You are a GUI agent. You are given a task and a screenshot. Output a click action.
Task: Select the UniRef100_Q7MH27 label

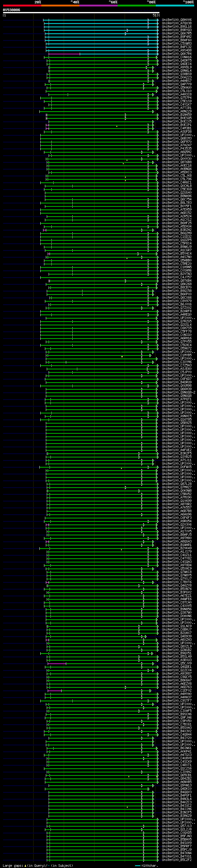(176, 487)
